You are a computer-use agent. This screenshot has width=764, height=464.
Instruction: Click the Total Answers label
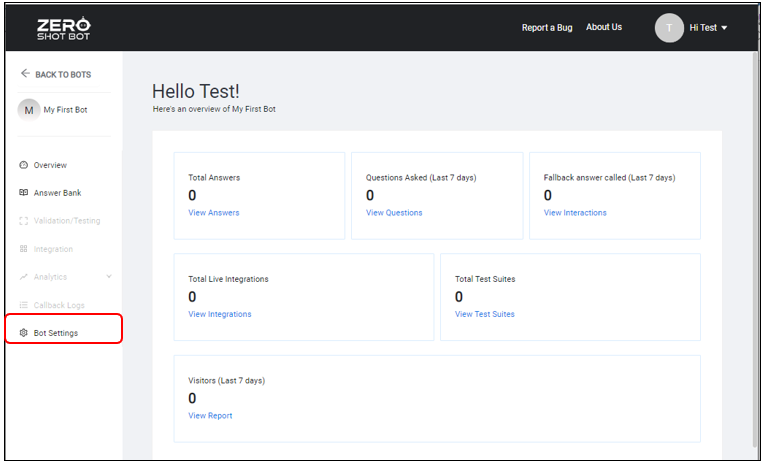[x=214, y=177]
